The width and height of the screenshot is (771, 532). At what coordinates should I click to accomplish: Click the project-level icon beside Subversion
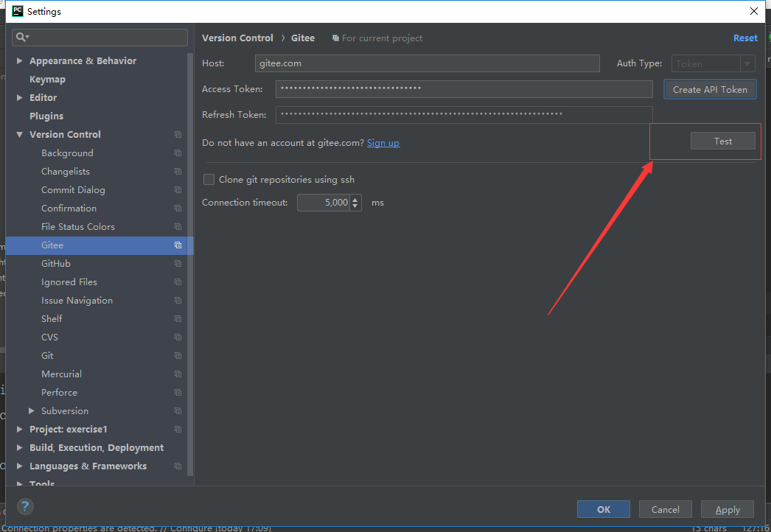tap(178, 411)
